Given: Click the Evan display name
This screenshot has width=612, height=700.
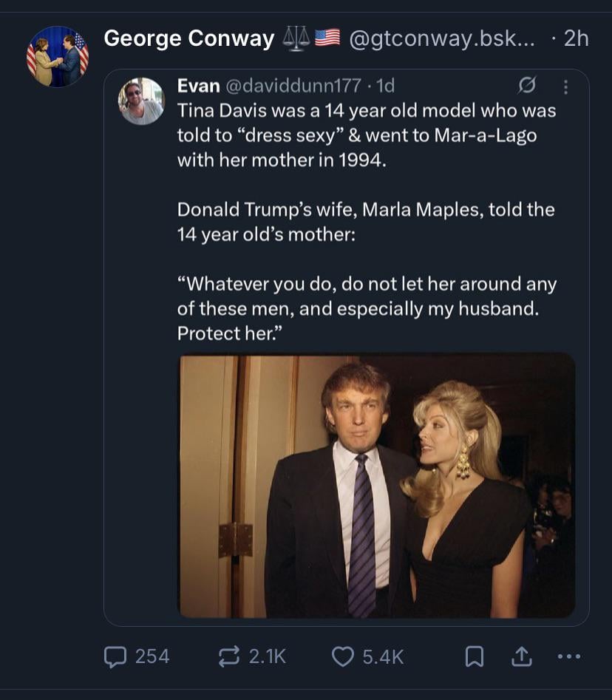Looking at the screenshot, I should pos(198,86).
